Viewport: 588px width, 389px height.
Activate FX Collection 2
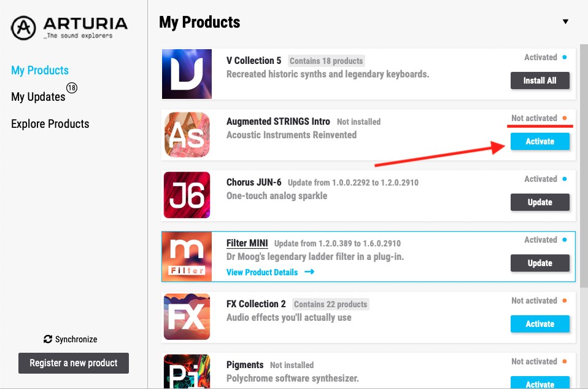[540, 324]
